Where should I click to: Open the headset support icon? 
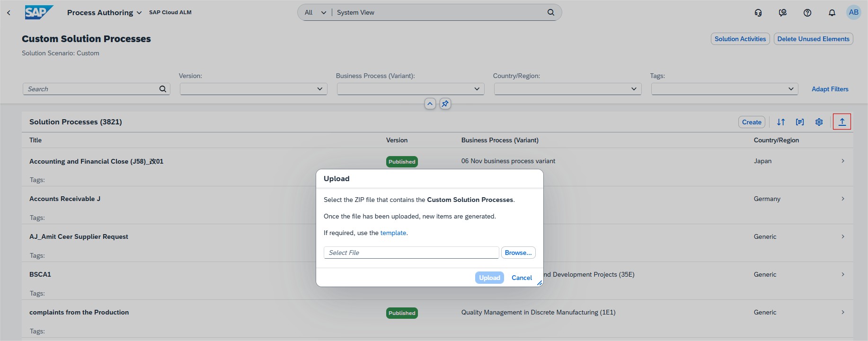(x=758, y=13)
